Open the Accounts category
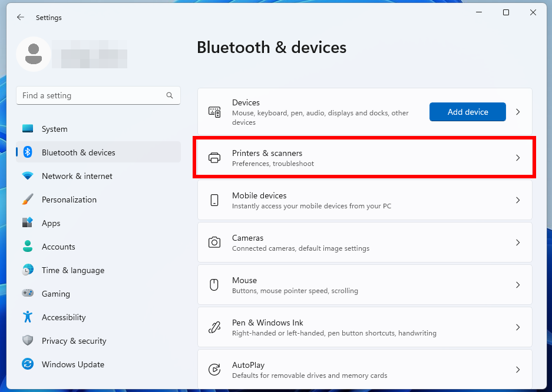Viewport: 552px width, 392px height. (x=98, y=247)
